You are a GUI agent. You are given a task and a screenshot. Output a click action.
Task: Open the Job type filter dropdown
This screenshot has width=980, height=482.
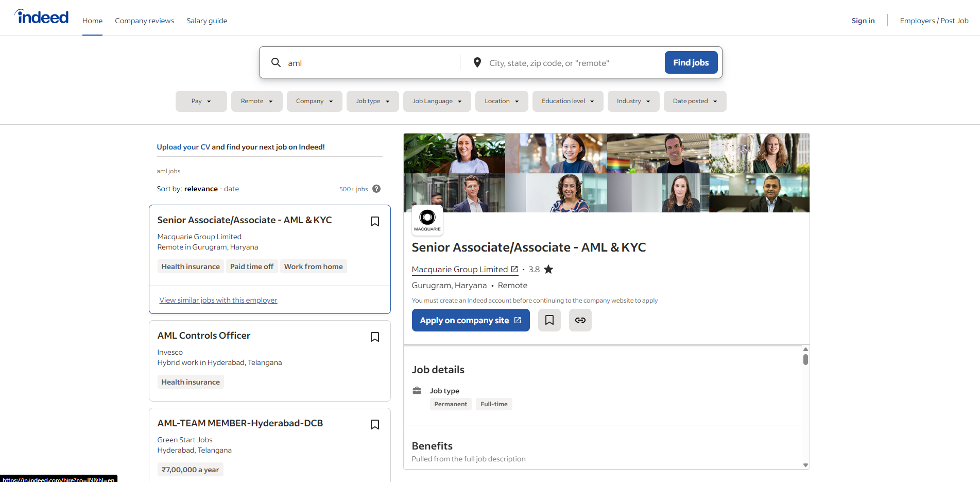[372, 101]
